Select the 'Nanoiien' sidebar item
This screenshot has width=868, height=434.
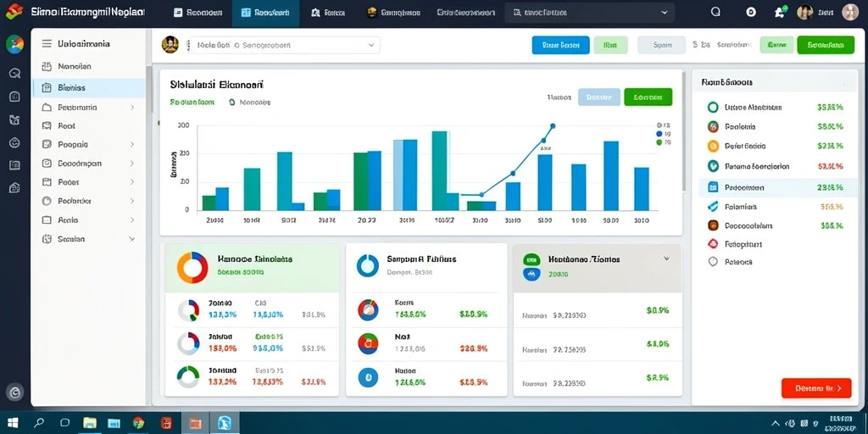tap(88, 66)
